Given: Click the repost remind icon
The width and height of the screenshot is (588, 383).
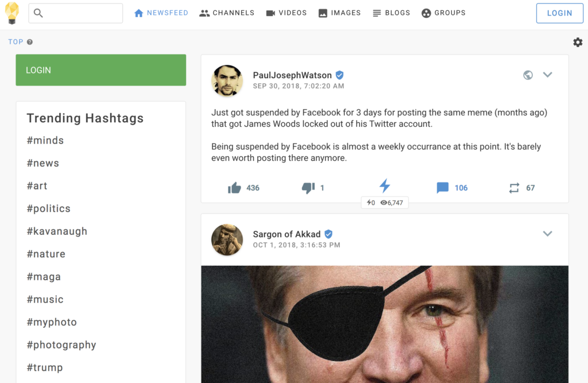Looking at the screenshot, I should (x=514, y=188).
